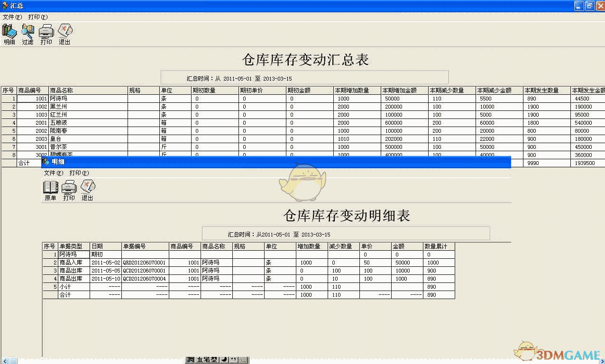Select the 打印 print icon in the summary window
605x364 pixels.
pos(46,33)
